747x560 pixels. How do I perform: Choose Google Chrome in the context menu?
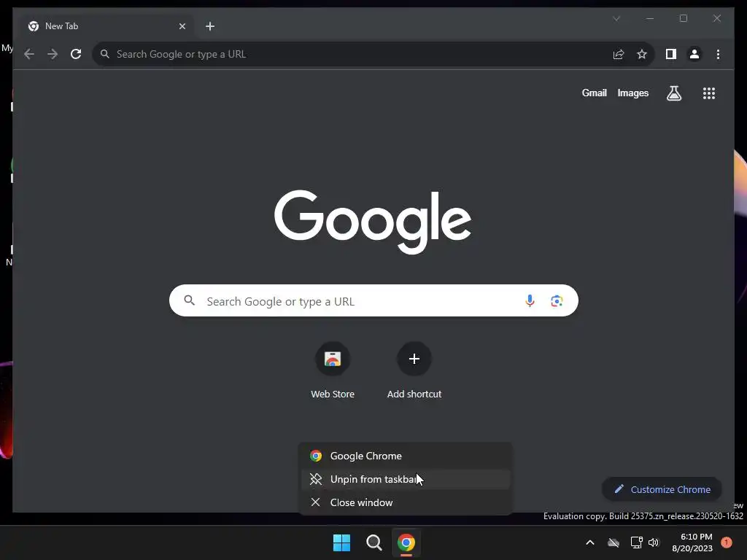coord(406,456)
